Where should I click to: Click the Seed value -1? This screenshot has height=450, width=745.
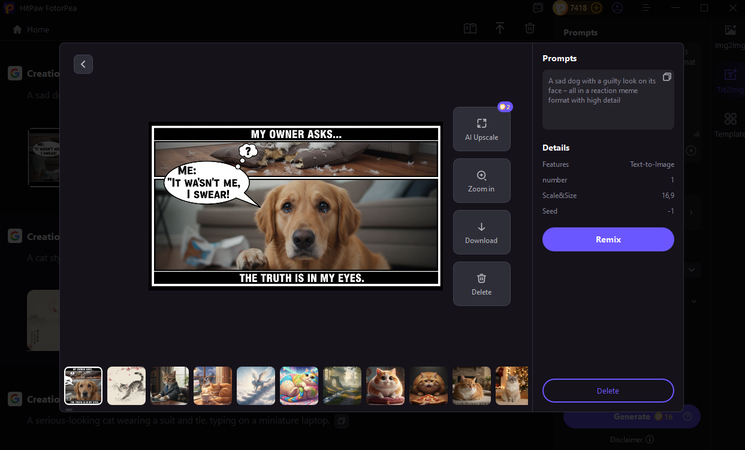670,211
